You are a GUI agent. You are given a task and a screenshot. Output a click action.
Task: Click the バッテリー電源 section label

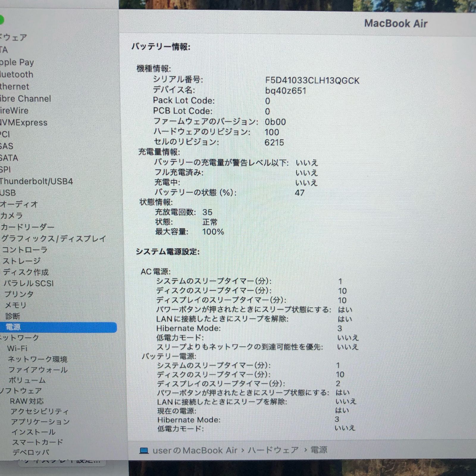pyautogui.click(x=169, y=356)
